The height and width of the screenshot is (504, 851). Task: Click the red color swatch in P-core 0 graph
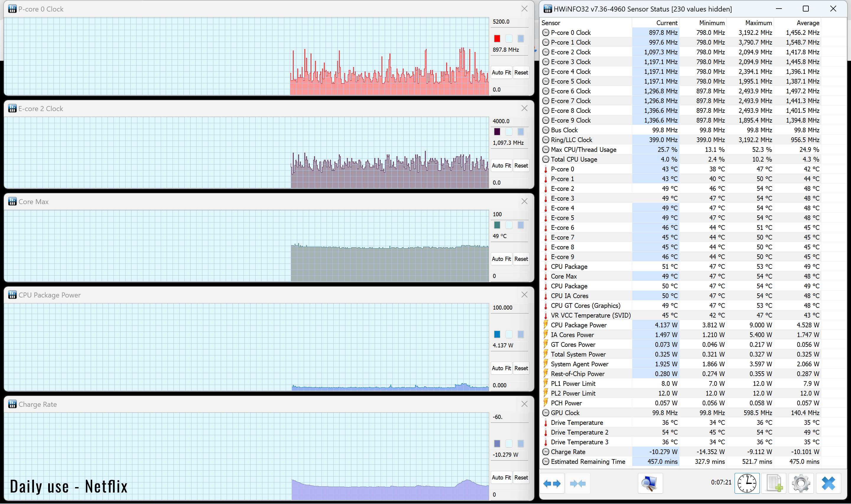point(497,38)
